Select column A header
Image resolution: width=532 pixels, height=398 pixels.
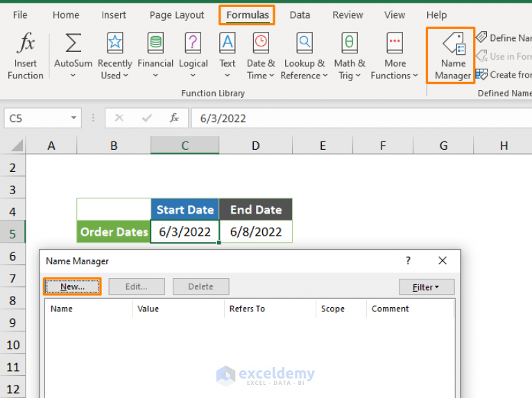[51, 146]
